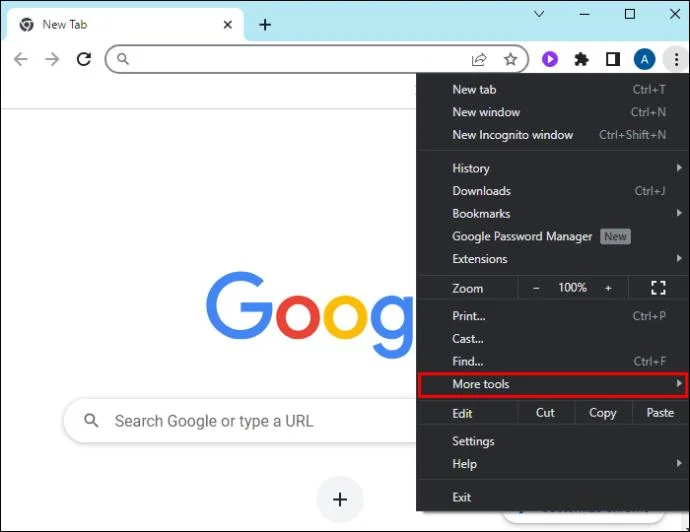Open Downloads from the menu

553,191
